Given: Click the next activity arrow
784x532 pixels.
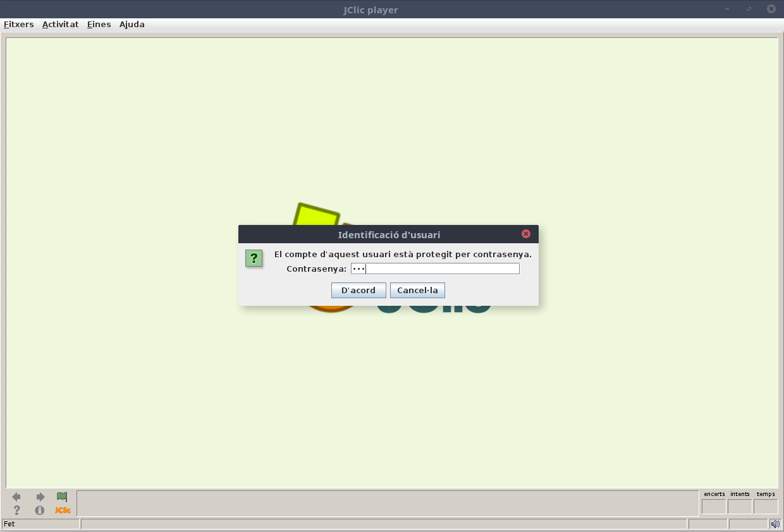Looking at the screenshot, I should [40, 497].
